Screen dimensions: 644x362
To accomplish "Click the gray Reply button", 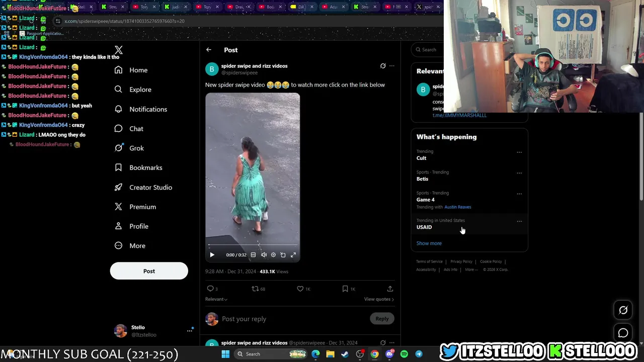I will point(382,319).
